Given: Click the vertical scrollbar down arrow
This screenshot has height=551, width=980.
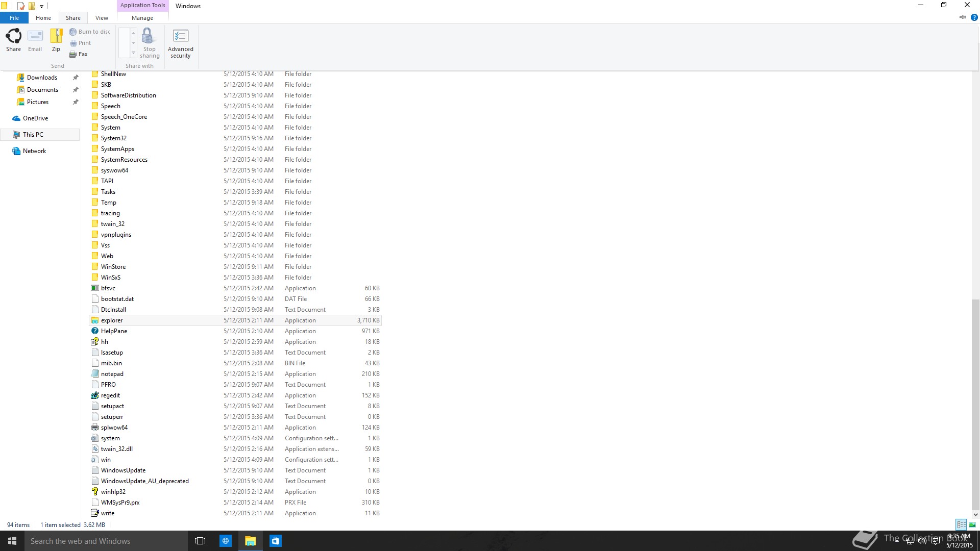Looking at the screenshot, I should (x=975, y=514).
